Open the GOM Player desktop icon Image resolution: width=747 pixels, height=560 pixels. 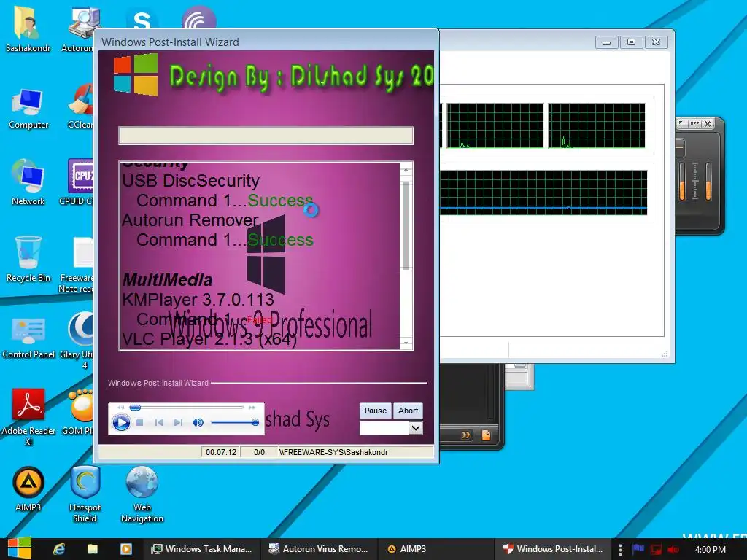coord(79,411)
